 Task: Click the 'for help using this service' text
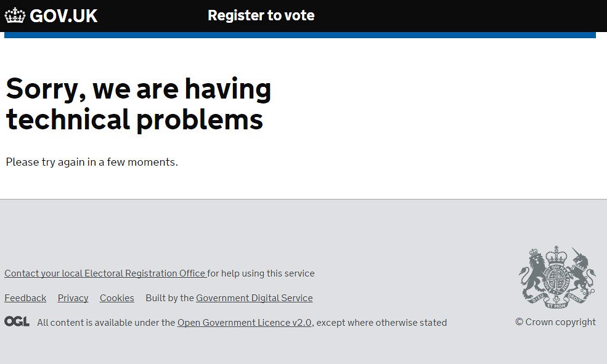click(x=261, y=273)
